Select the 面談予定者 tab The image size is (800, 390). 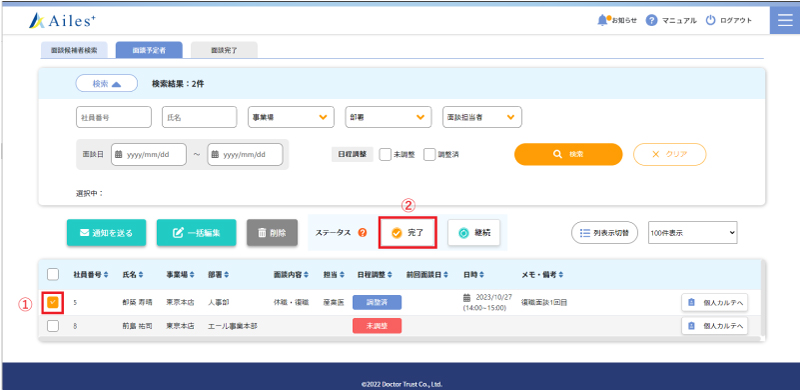(149, 50)
